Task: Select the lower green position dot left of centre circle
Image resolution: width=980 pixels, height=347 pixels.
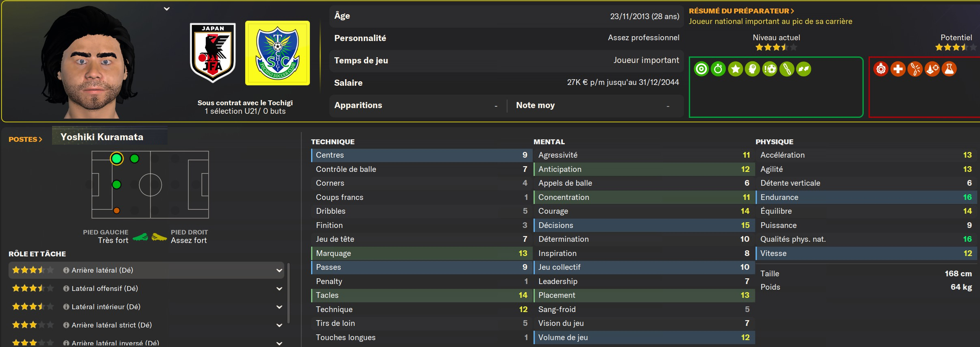Action: click(x=117, y=185)
